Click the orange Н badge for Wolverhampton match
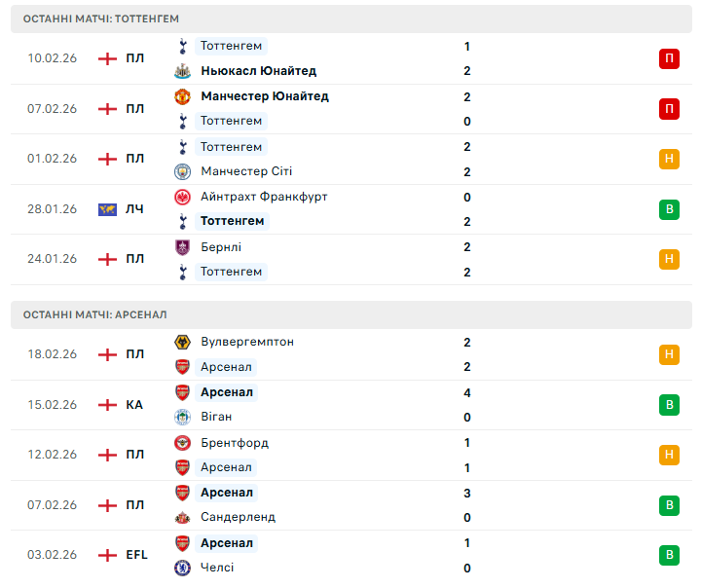This screenshot has height=588, width=701. point(669,354)
